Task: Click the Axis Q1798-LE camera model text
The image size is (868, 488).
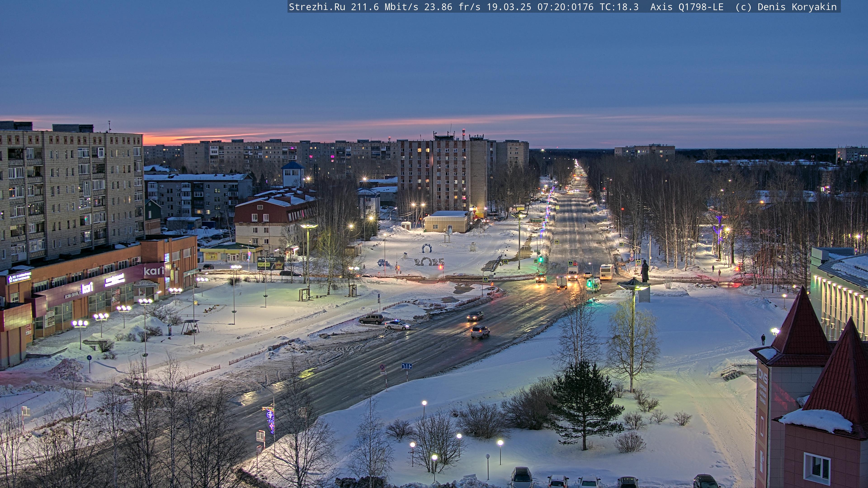Action: click(x=687, y=7)
